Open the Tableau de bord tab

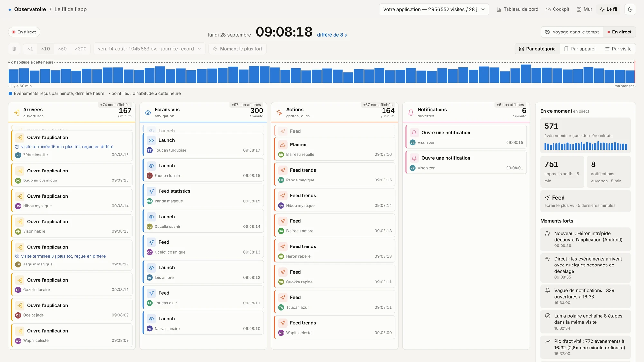517,9
